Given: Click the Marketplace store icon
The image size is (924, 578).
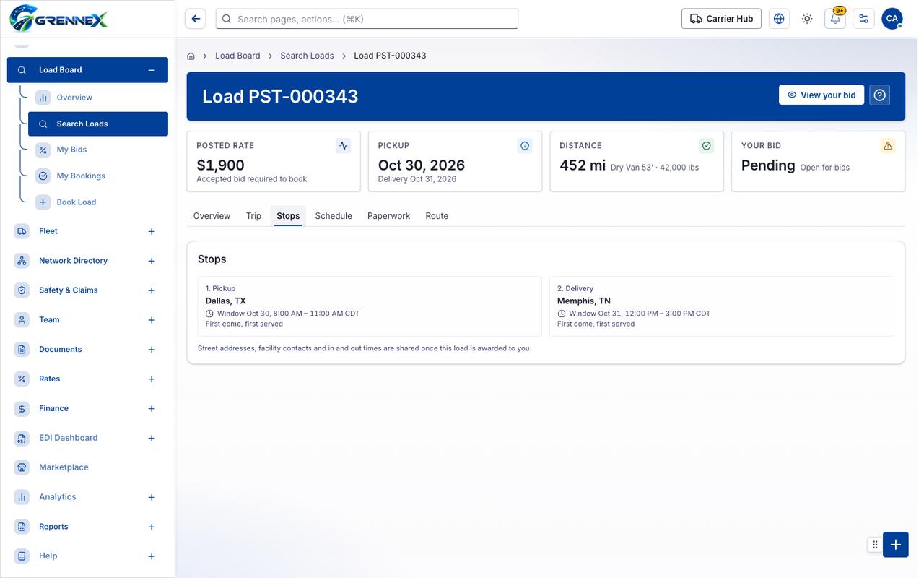Looking at the screenshot, I should coord(22,467).
